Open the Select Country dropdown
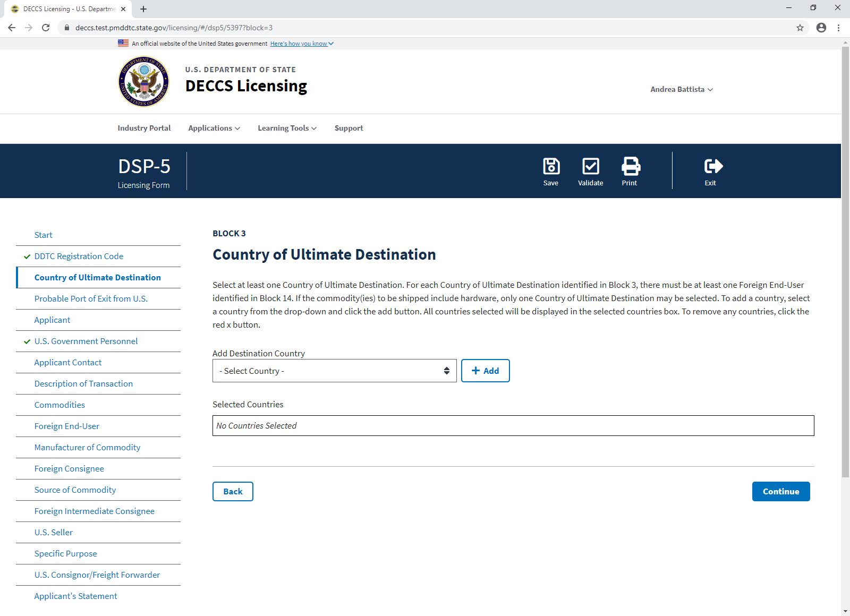 pyautogui.click(x=335, y=371)
